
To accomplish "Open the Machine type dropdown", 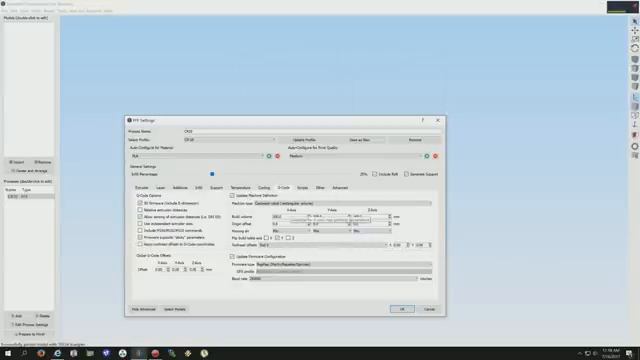I will point(343,203).
